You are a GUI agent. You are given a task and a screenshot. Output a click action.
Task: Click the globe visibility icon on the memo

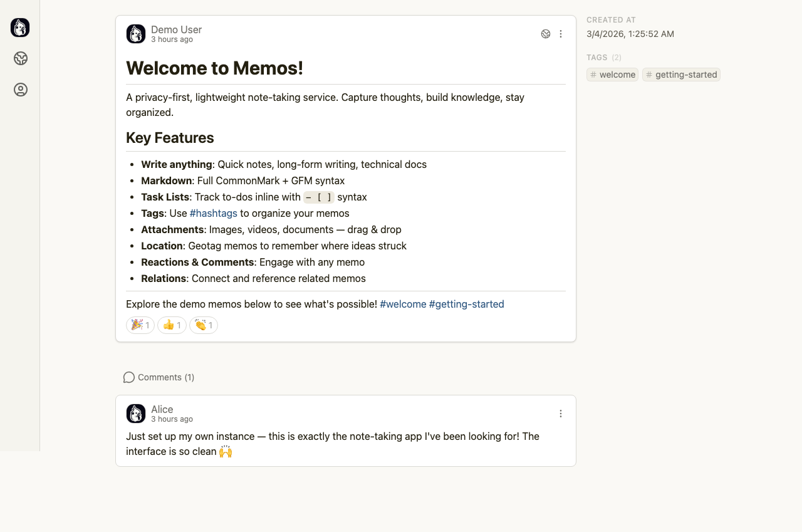tap(545, 34)
